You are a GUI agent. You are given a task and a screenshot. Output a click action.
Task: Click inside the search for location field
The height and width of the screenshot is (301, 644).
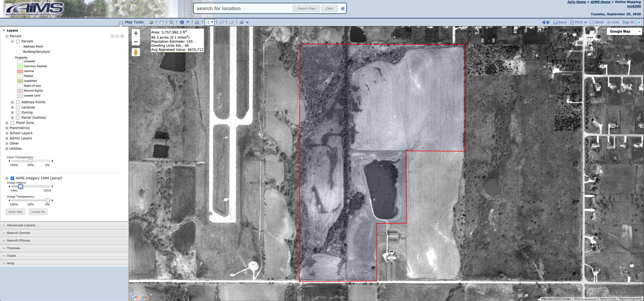click(x=242, y=9)
